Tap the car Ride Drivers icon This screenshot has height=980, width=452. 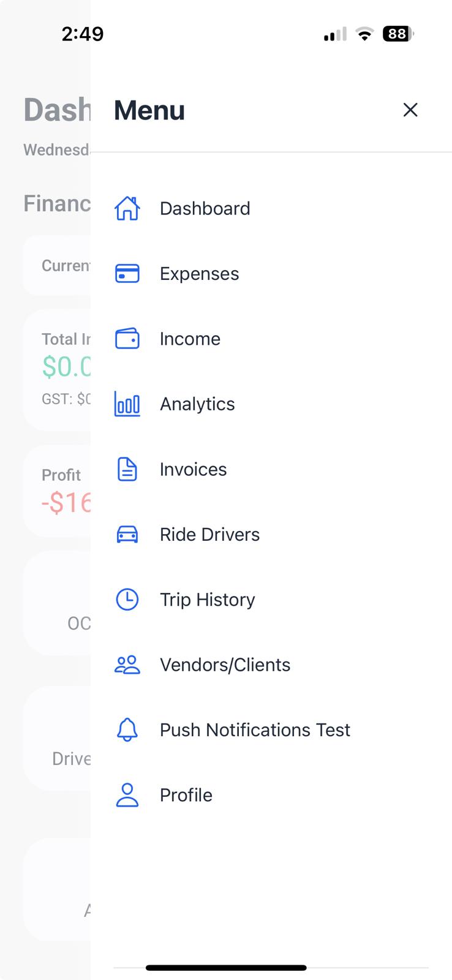pos(127,535)
